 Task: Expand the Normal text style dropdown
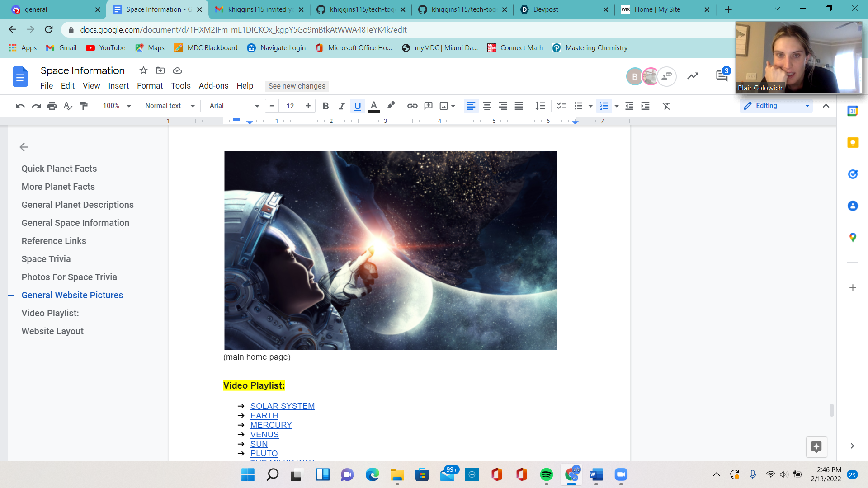click(170, 106)
